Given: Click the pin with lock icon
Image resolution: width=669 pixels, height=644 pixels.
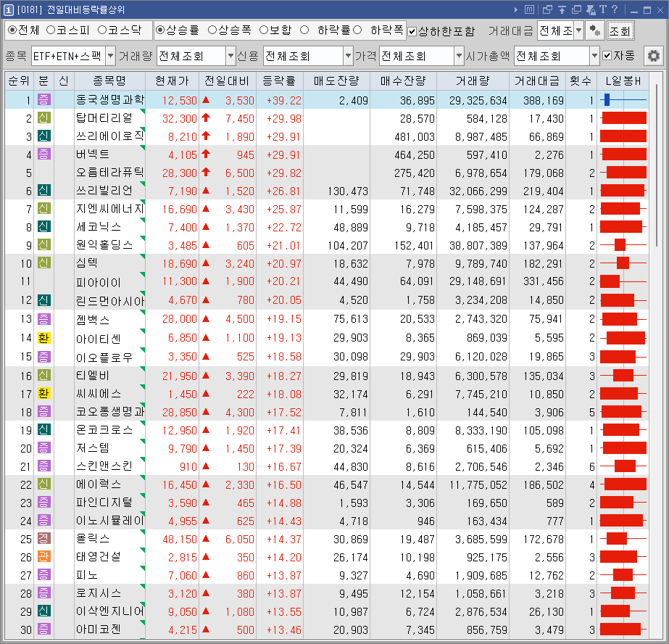Looking at the screenshot, I should [x=591, y=9].
